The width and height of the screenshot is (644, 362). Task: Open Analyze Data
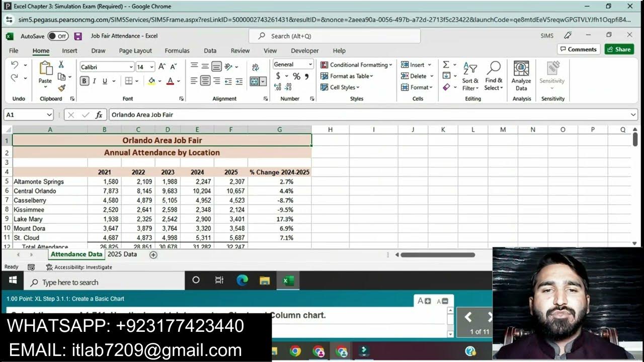click(x=521, y=76)
